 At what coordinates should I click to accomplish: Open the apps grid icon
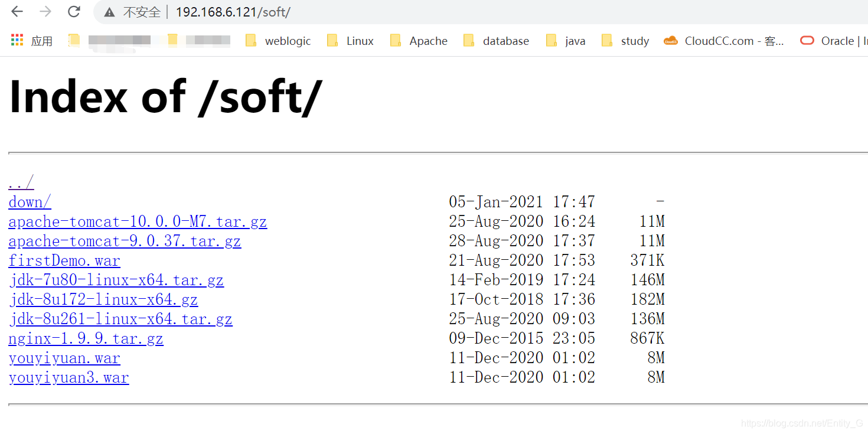point(17,40)
